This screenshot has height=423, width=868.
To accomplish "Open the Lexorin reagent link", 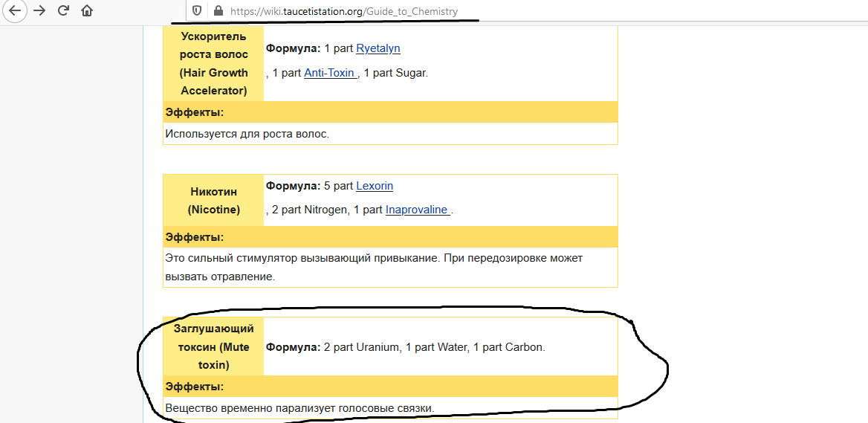I will coord(375,186).
